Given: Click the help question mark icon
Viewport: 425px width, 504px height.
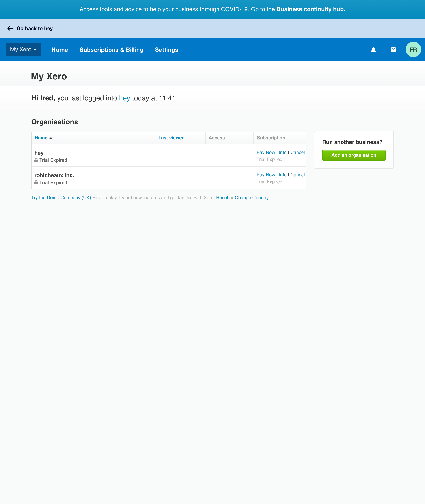Looking at the screenshot, I should click(x=393, y=50).
